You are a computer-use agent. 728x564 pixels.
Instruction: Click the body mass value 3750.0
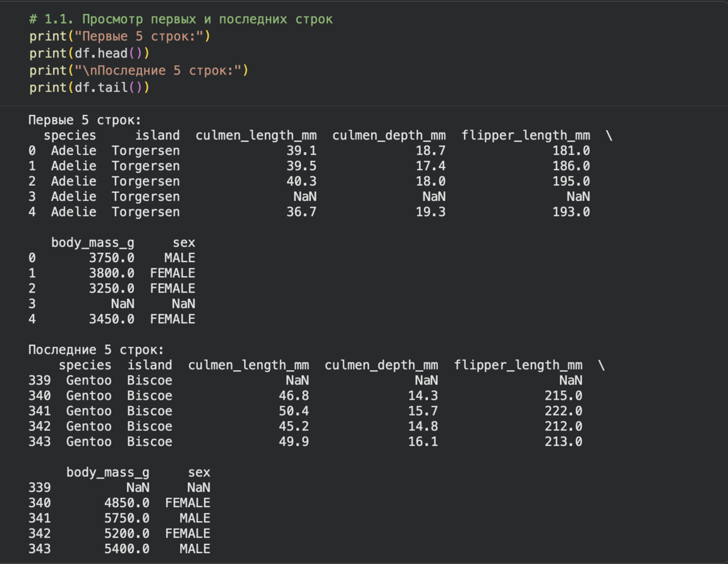(111, 258)
